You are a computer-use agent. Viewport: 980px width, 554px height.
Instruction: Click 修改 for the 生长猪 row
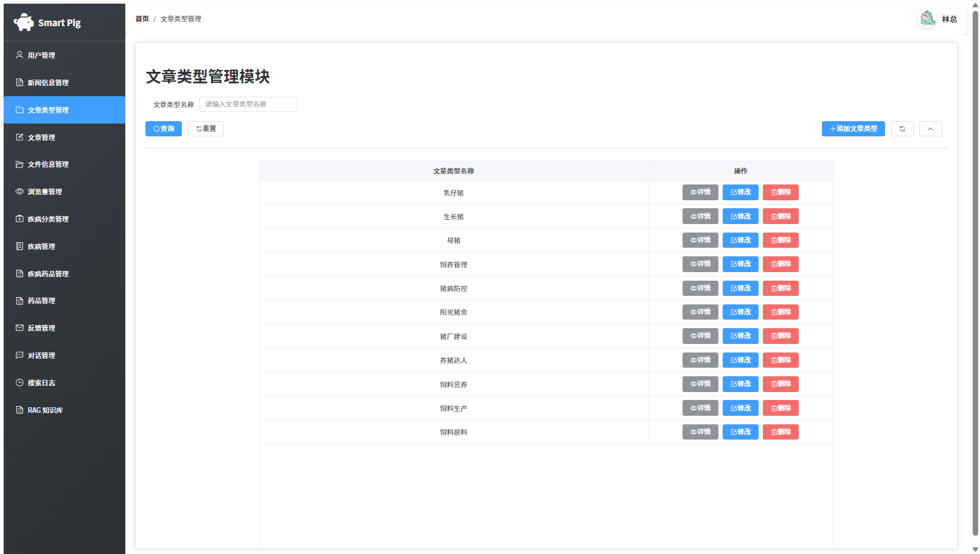point(740,216)
